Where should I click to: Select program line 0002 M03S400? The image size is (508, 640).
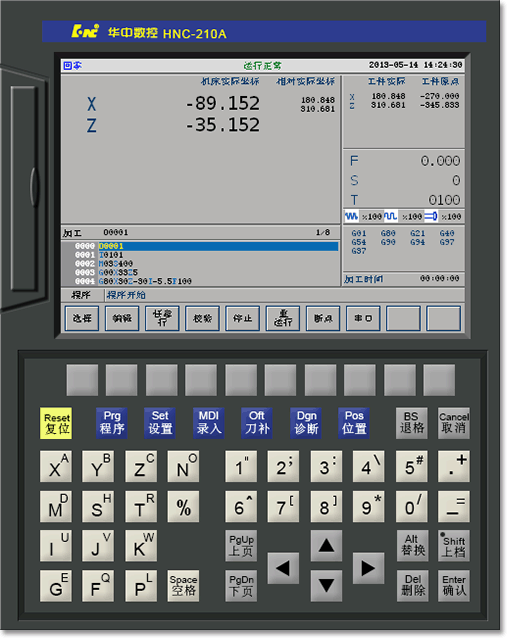(200, 264)
